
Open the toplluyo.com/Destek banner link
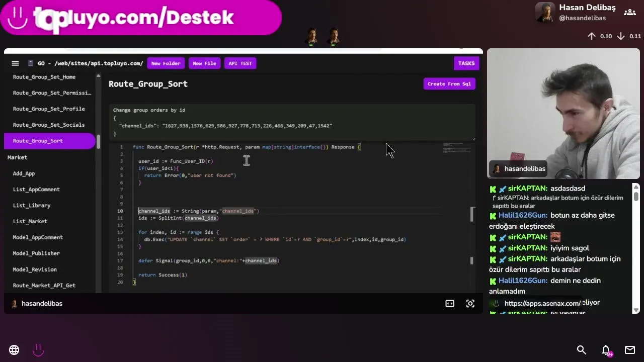pyautogui.click(x=141, y=18)
